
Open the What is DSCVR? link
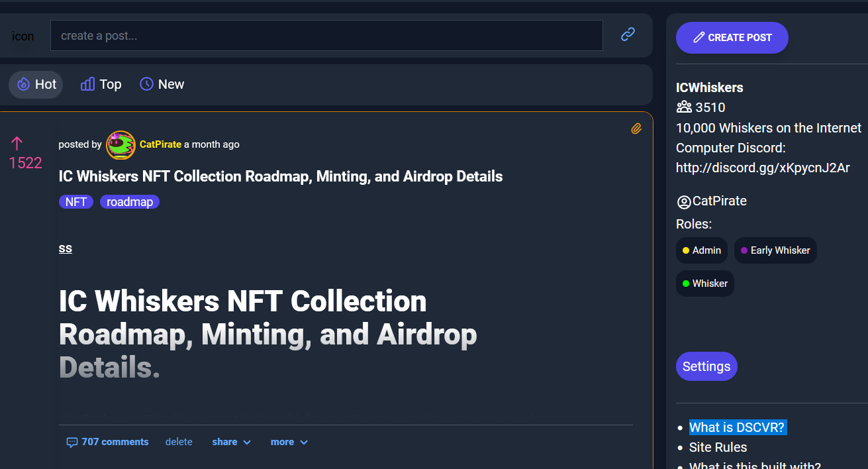point(737,427)
